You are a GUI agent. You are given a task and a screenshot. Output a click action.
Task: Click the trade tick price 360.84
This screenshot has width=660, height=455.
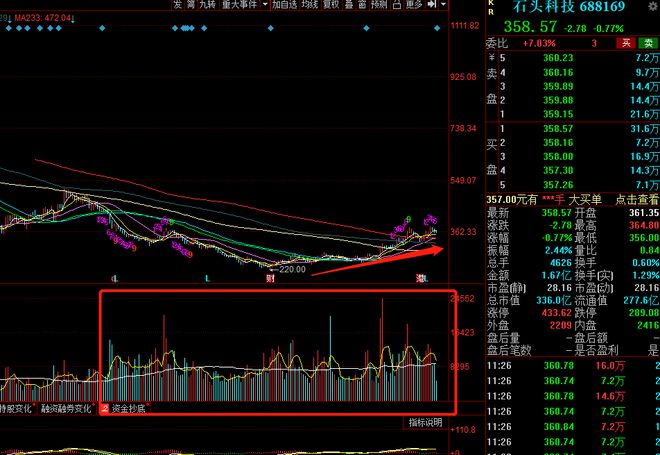tap(559, 427)
